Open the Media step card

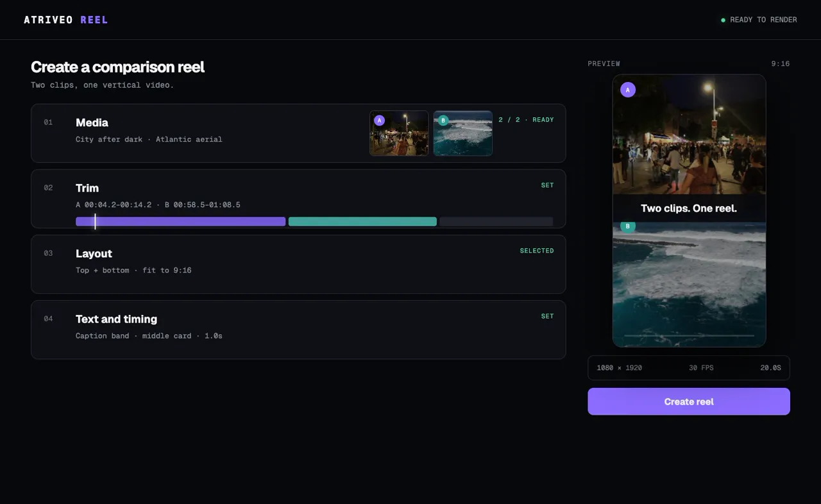coord(298,133)
